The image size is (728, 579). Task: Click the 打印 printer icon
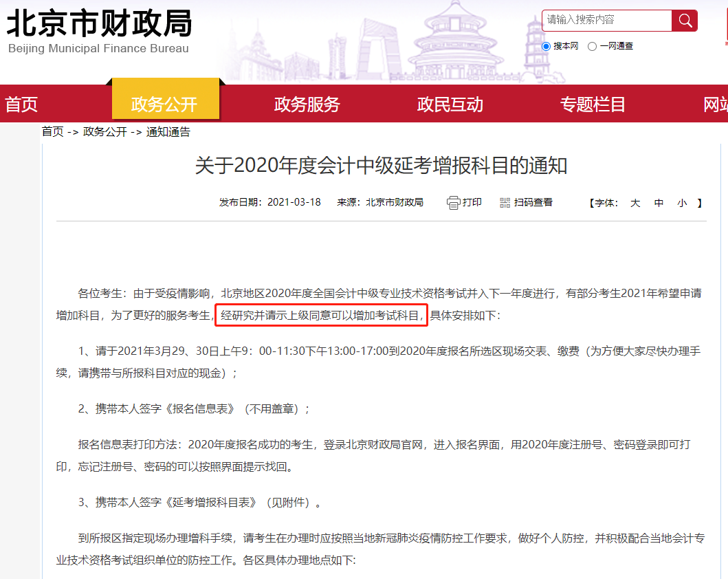click(453, 203)
